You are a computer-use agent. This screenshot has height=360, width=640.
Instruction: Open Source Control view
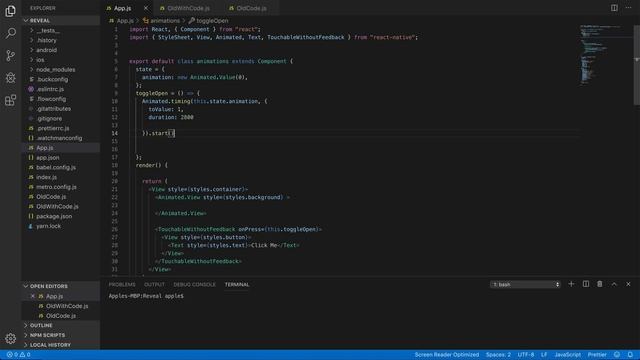11,56
